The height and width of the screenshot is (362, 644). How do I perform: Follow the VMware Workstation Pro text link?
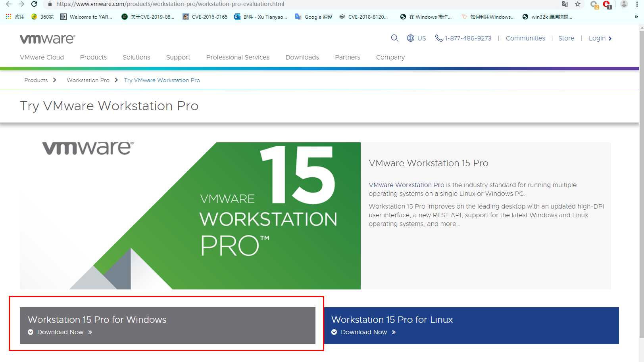(x=406, y=185)
